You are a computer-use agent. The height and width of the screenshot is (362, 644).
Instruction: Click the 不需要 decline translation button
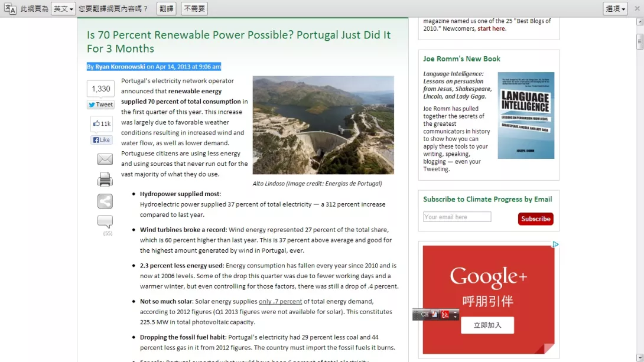tap(194, 9)
